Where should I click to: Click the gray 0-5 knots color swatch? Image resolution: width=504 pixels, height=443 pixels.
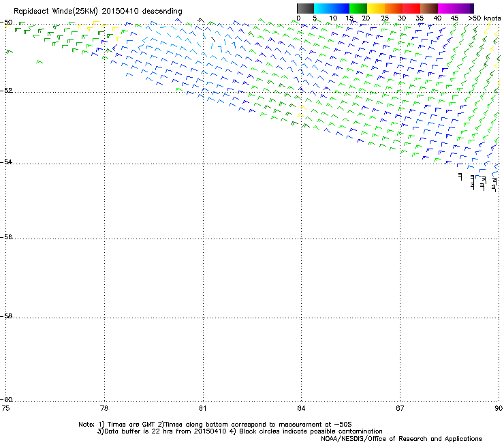click(x=305, y=8)
